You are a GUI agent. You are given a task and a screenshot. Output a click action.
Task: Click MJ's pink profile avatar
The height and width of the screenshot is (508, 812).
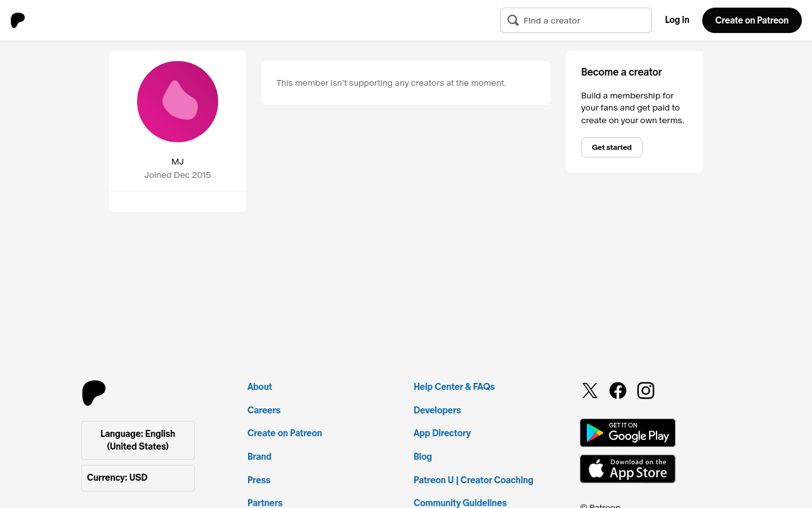(178, 102)
